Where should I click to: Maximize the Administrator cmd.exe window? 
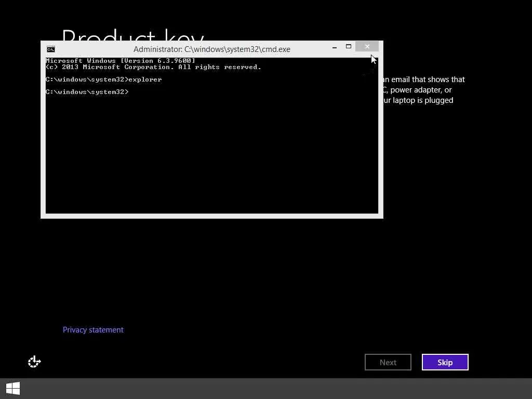point(349,47)
